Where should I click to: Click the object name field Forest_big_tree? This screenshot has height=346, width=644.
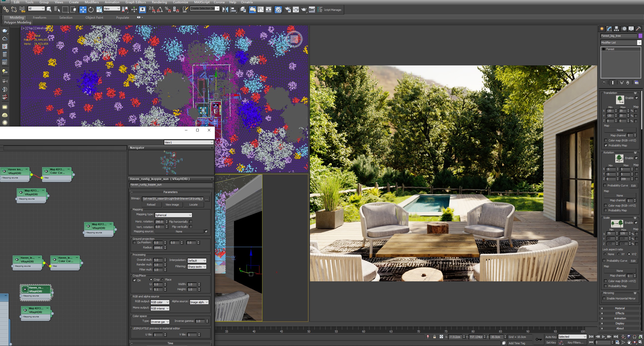[619, 36]
